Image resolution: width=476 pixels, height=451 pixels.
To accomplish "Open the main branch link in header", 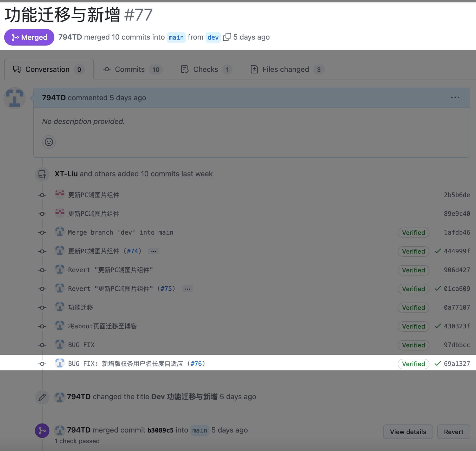I will click(x=176, y=37).
